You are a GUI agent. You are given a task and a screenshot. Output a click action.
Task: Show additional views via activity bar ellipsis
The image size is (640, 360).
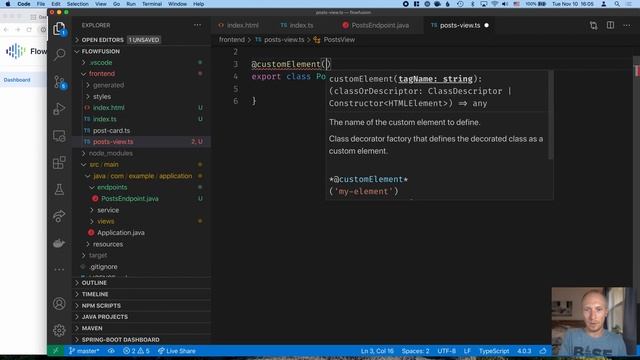[x=59, y=269]
